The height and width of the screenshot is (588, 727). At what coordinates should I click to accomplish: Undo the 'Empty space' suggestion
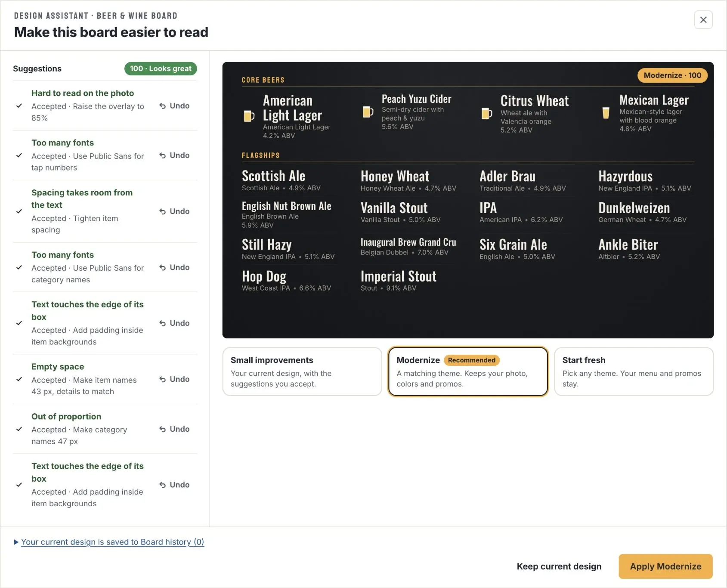[174, 379]
